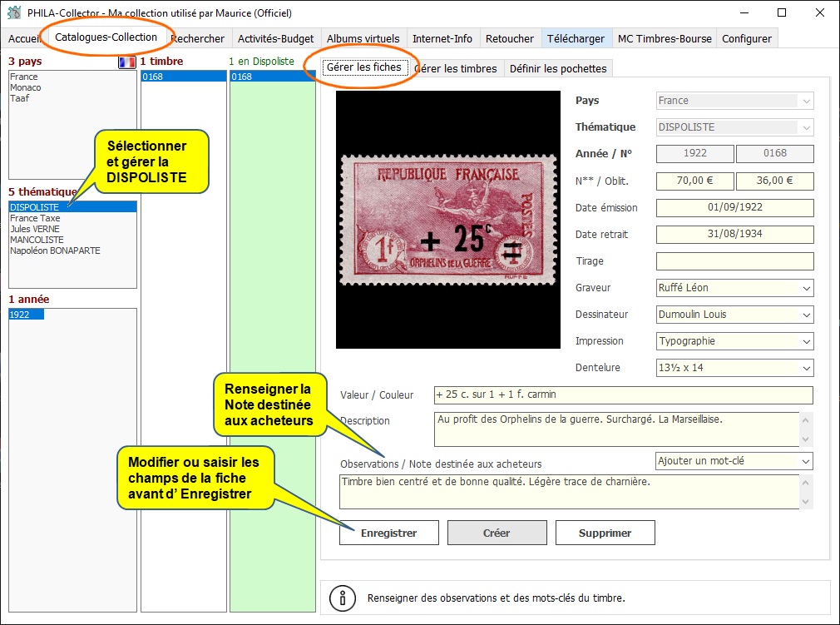The width and height of the screenshot is (840, 625).
Task: Open the Retoucher tab
Action: 510,38
